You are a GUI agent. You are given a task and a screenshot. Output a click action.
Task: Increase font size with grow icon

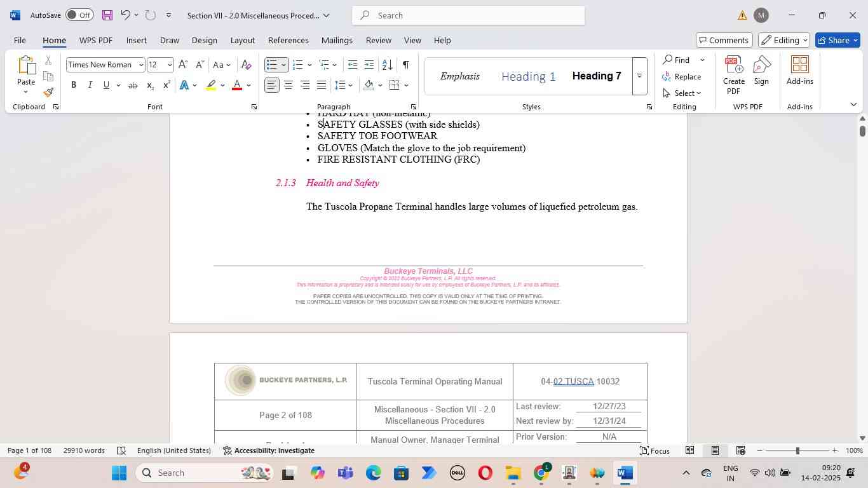coord(183,65)
